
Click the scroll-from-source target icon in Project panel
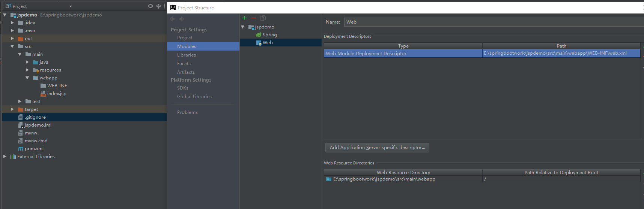[x=150, y=6]
